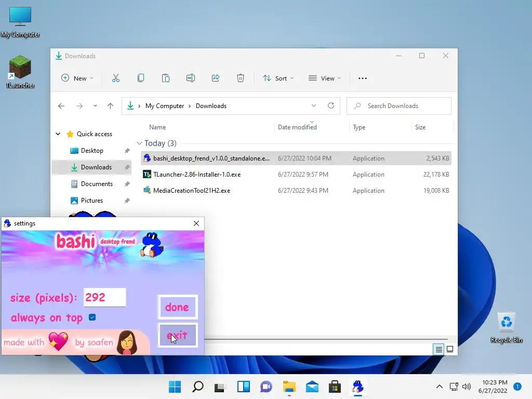This screenshot has width=532, height=399.
Task: Select Downloads in navigation pane
Action: click(92, 167)
